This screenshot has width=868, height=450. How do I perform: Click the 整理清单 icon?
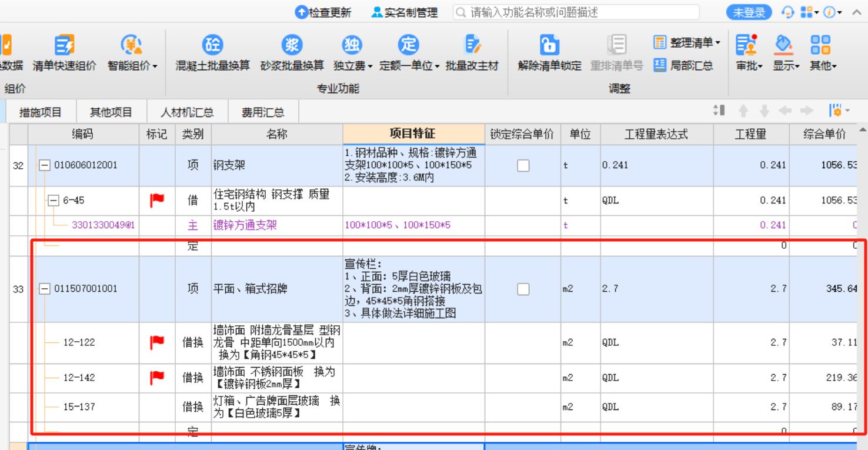coord(660,42)
